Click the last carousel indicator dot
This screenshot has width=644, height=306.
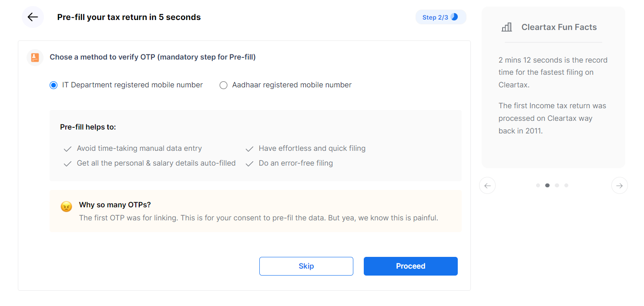click(x=566, y=185)
